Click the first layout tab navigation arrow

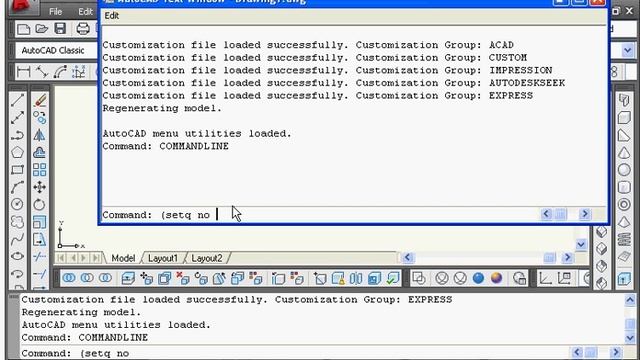61,258
